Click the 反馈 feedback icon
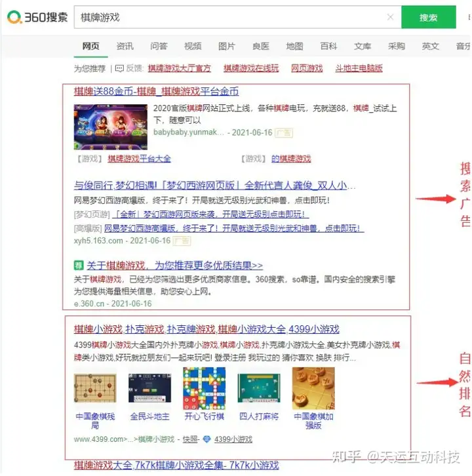The height and width of the screenshot is (476, 472). (x=119, y=68)
